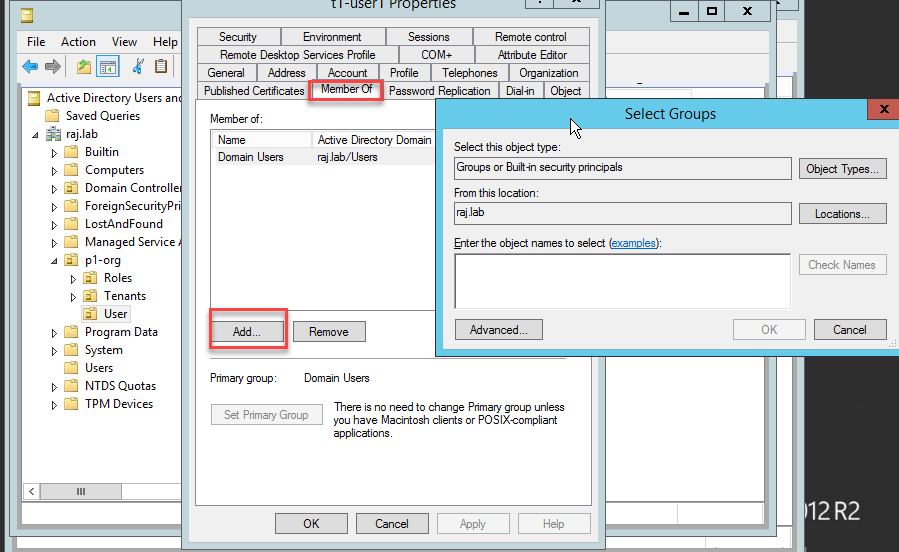Open the examples link
899x552 pixels.
pyautogui.click(x=633, y=243)
